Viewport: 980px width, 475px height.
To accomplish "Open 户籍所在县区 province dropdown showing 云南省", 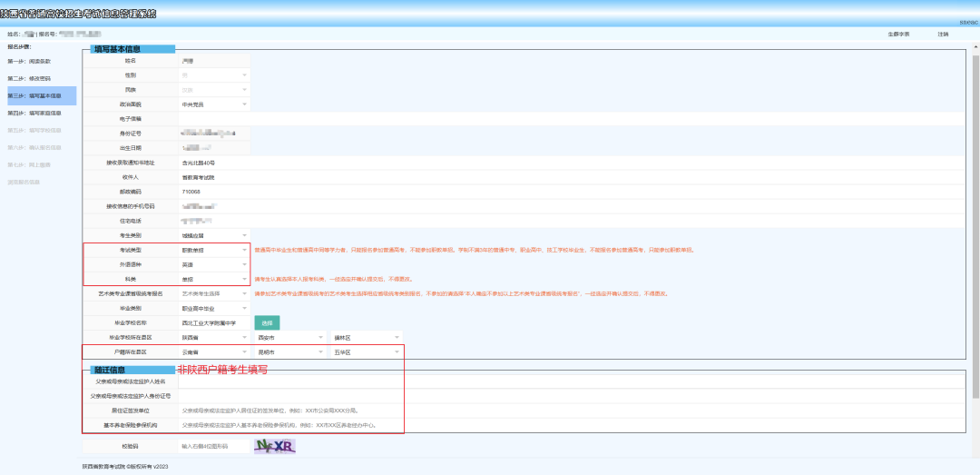I will click(214, 351).
